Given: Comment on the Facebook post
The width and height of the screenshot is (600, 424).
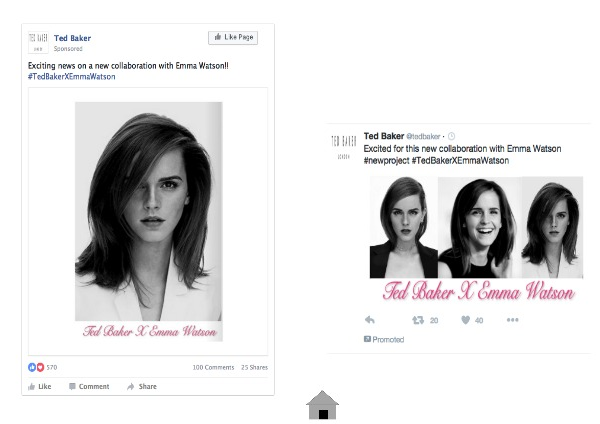Looking at the screenshot, I should point(89,386).
